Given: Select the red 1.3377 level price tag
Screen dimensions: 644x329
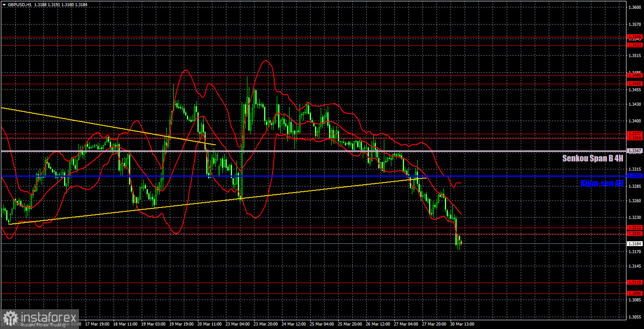Looking at the screenshot, I should coord(635,133).
